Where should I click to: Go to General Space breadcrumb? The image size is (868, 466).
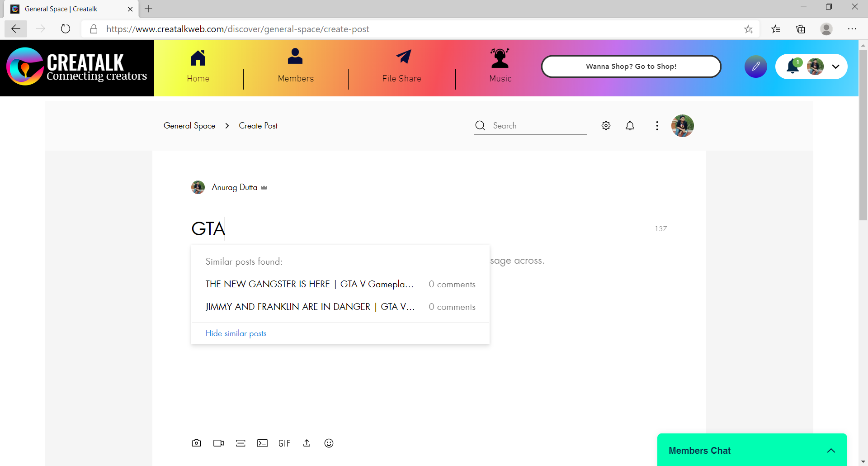189,126
